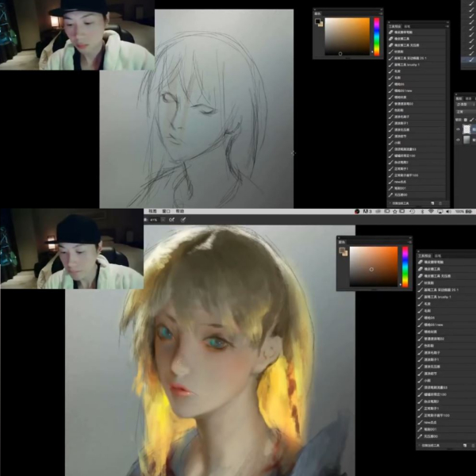Create new tool preset in sketch screen panel

pos(432,203)
